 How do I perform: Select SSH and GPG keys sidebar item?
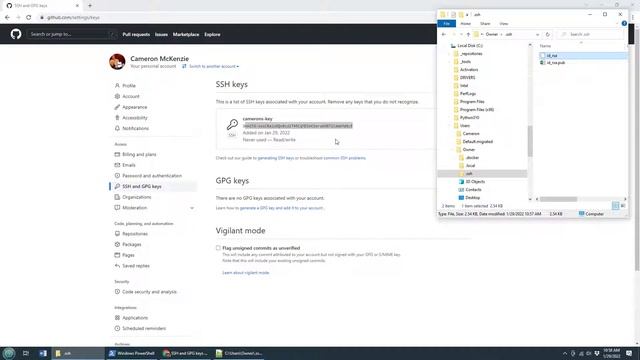coord(142,186)
